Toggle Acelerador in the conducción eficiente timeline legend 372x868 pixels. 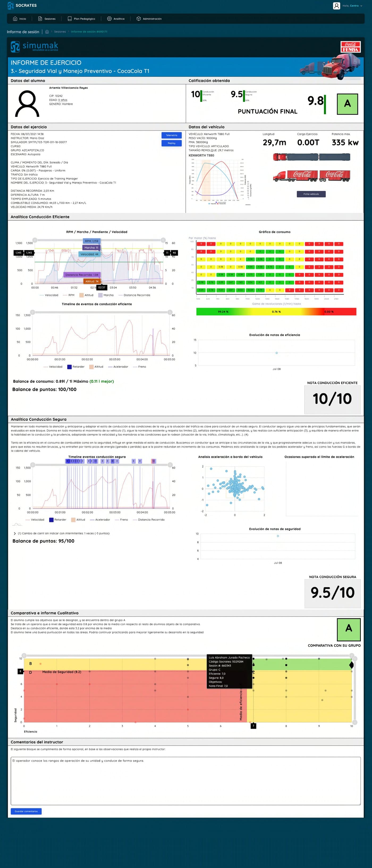[x=118, y=367]
